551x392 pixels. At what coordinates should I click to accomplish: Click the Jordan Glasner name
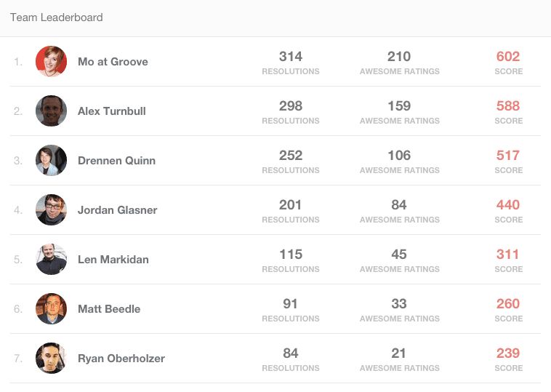click(x=118, y=210)
